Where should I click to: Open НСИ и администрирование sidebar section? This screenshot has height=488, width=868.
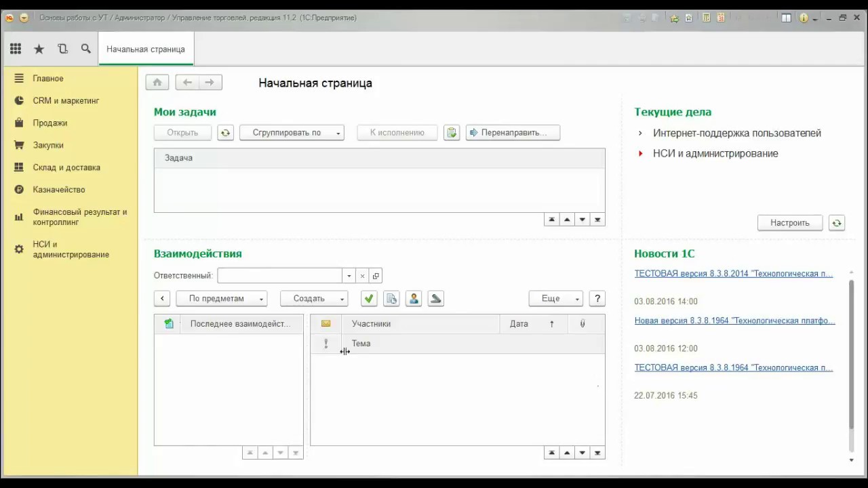[x=71, y=249]
